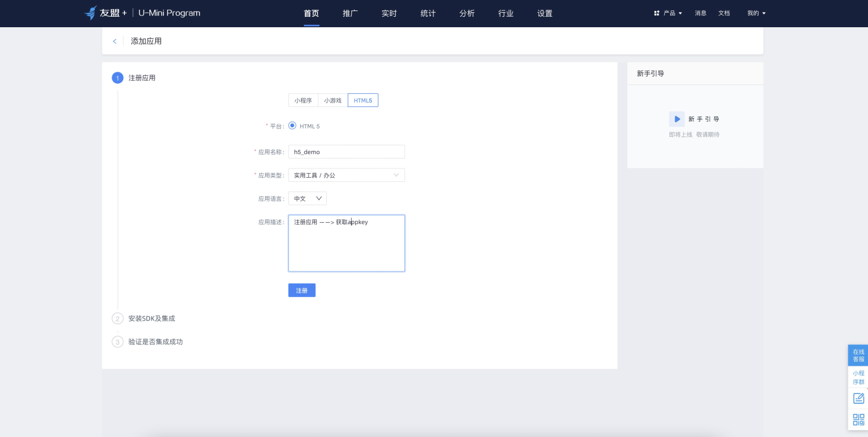Open the 分析 nav tab
Image resolution: width=868 pixels, height=437 pixels.
467,13
